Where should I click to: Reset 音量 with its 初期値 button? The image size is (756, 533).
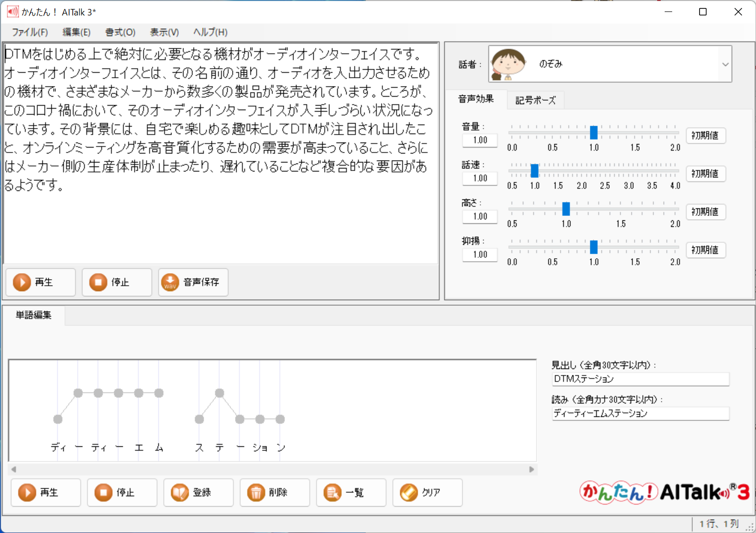tap(706, 136)
